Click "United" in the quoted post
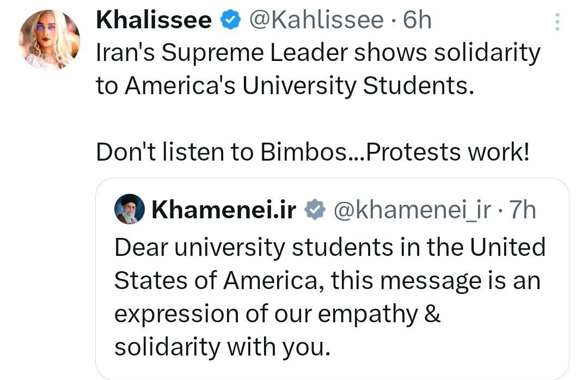The height and width of the screenshot is (380, 588). click(x=507, y=248)
